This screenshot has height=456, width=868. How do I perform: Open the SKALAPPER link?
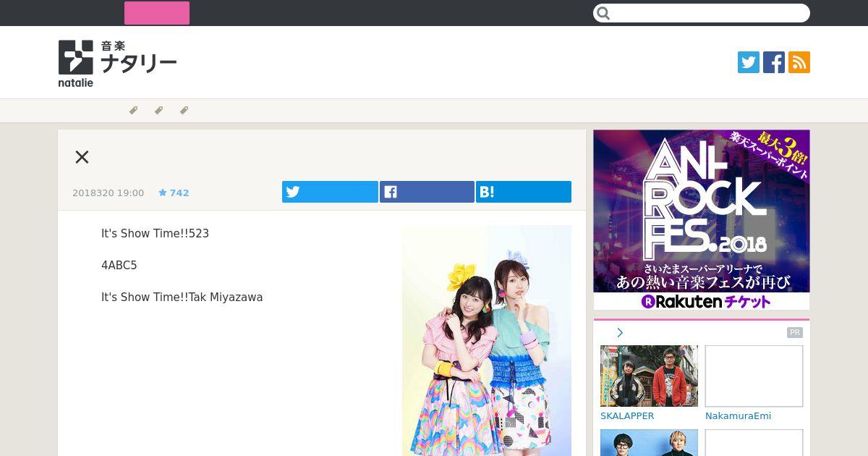627,416
